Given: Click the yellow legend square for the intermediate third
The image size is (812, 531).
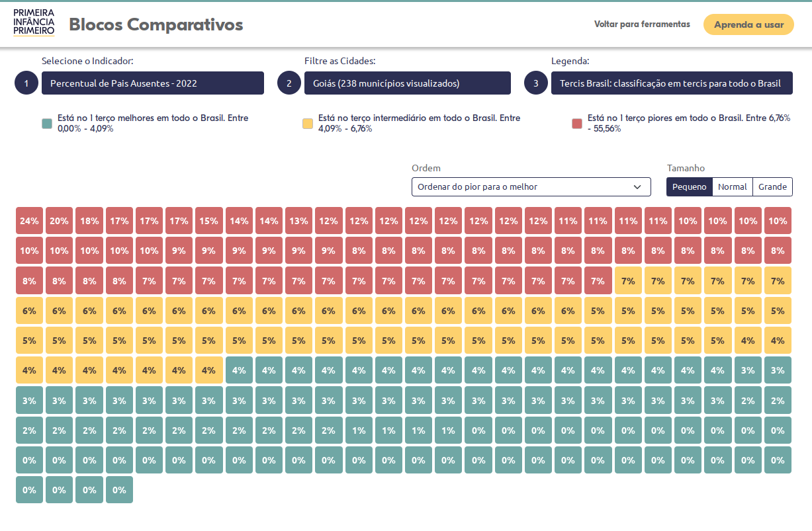Looking at the screenshot, I should [x=308, y=124].
